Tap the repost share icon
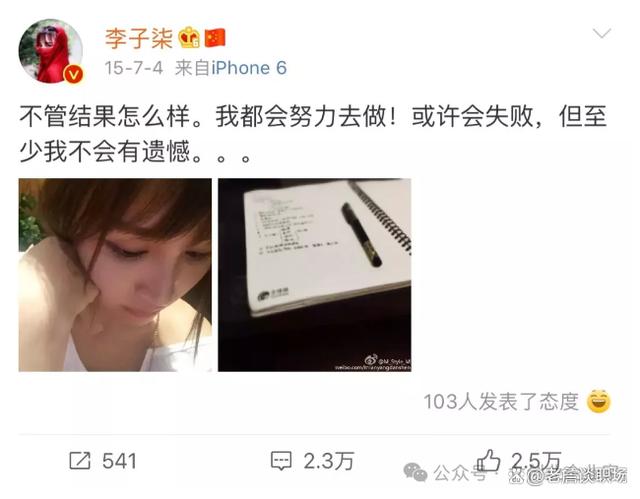 point(80,461)
